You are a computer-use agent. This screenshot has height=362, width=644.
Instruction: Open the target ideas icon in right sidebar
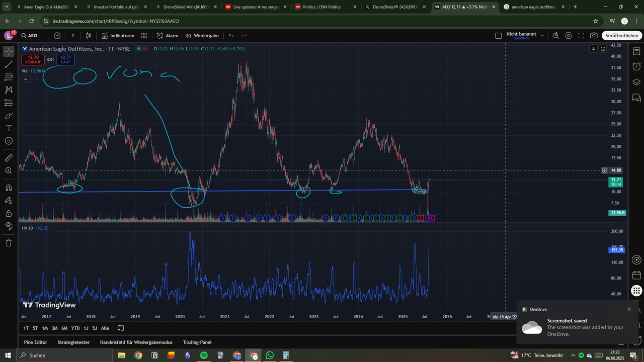click(x=636, y=260)
